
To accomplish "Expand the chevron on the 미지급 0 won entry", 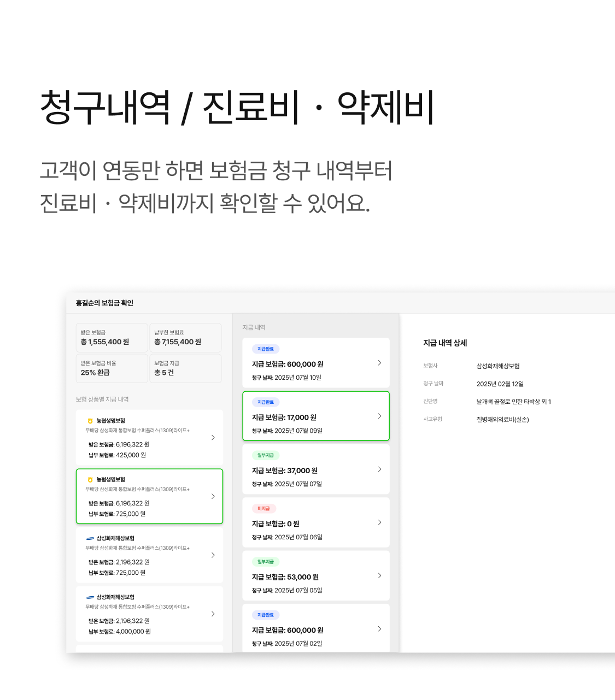I will point(379,522).
